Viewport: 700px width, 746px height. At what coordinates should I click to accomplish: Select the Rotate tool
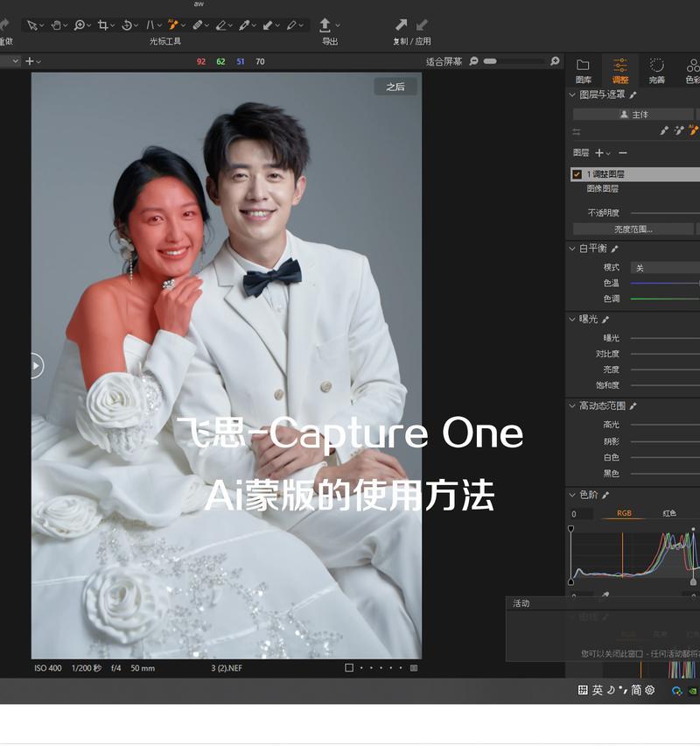(127, 25)
